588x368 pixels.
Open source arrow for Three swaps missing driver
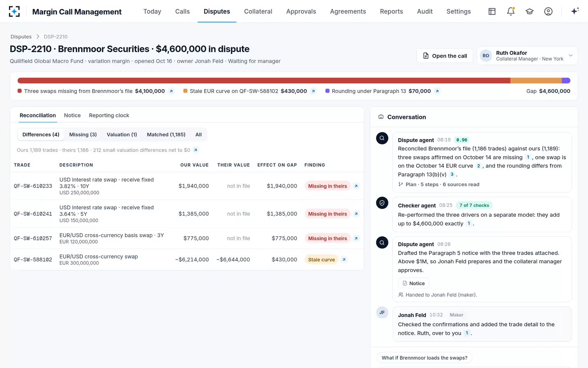pos(171,91)
